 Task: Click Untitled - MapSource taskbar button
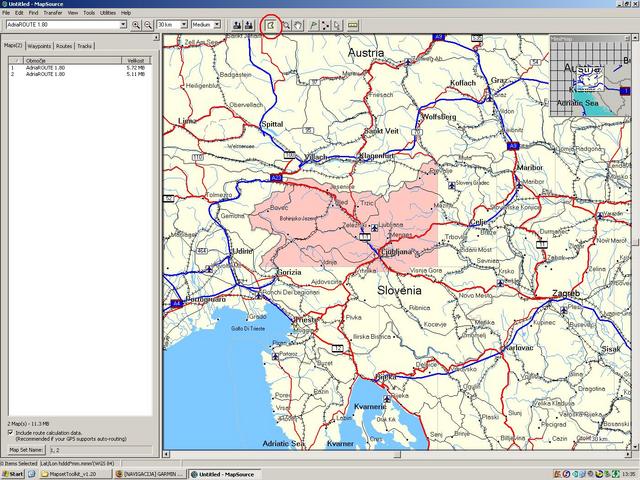(x=224, y=474)
